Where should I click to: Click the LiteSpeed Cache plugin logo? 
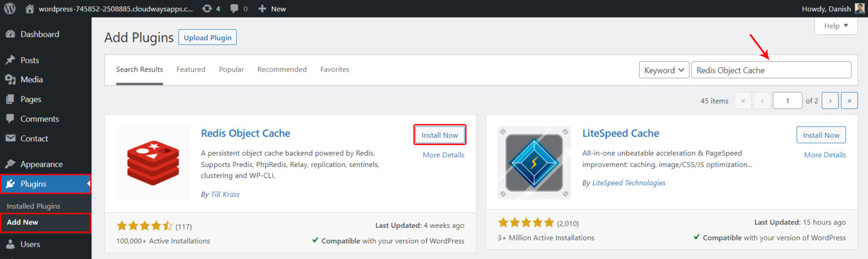pyautogui.click(x=534, y=163)
